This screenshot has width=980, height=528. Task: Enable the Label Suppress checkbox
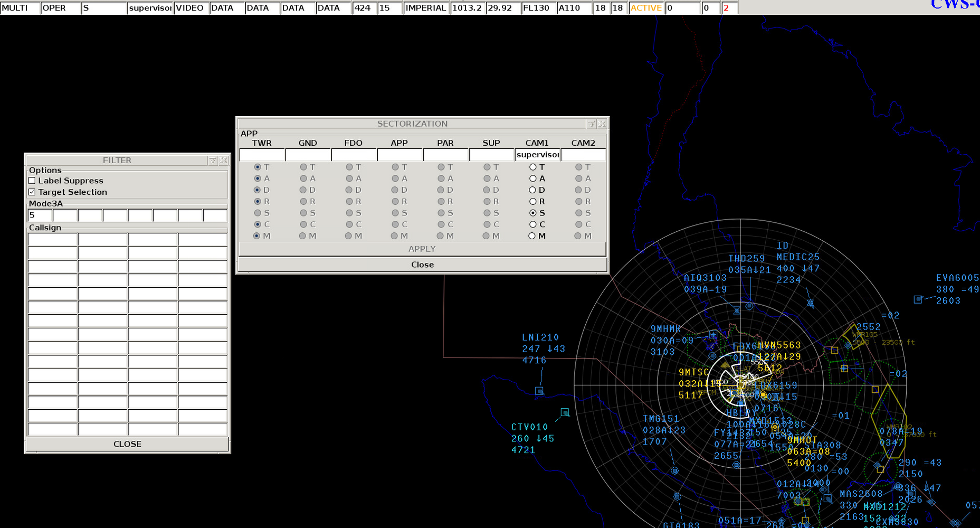[x=32, y=181]
